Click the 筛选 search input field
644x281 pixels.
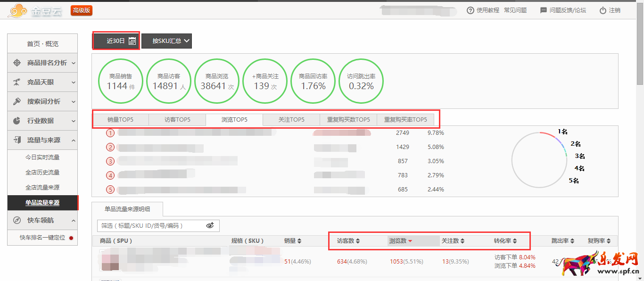[151, 226]
